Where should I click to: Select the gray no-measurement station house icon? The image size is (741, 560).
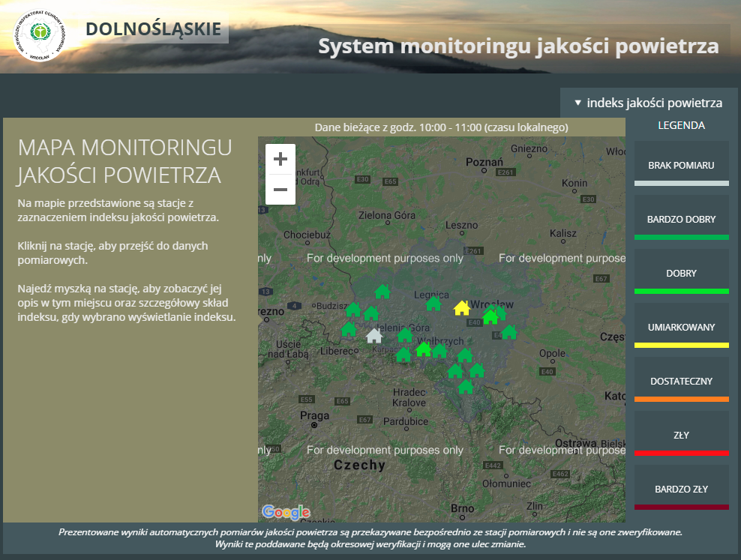374,336
